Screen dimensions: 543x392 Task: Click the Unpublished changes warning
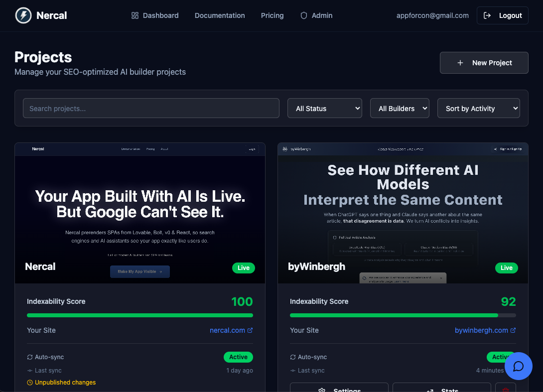pos(61,383)
